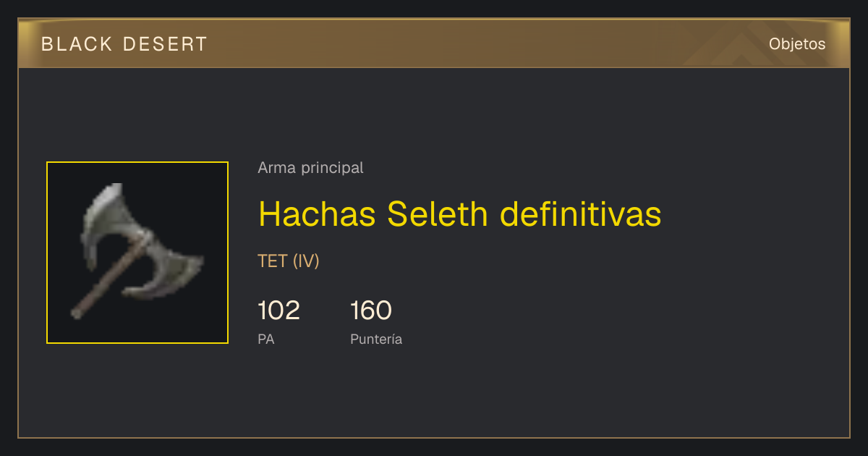Open the Objetos section
Screen dimensions: 868x456
(x=797, y=44)
